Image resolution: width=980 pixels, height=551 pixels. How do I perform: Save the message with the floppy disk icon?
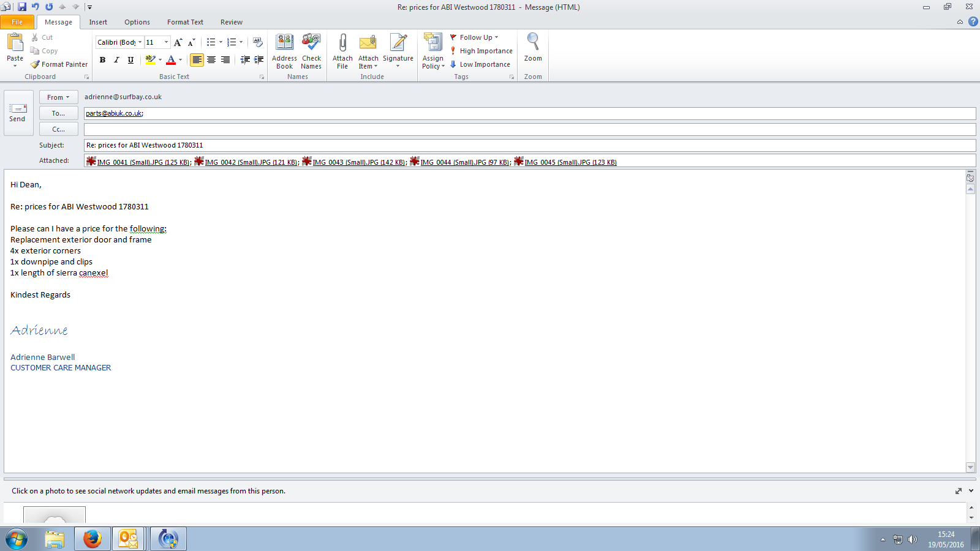point(22,7)
